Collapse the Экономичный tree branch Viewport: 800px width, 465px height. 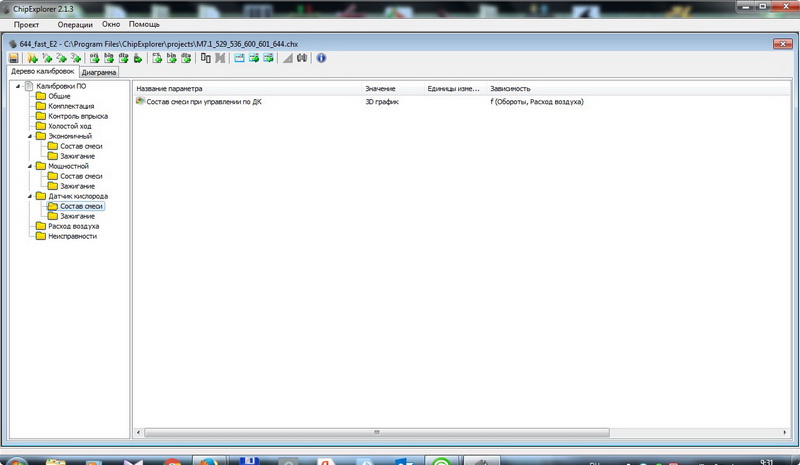tap(29, 136)
